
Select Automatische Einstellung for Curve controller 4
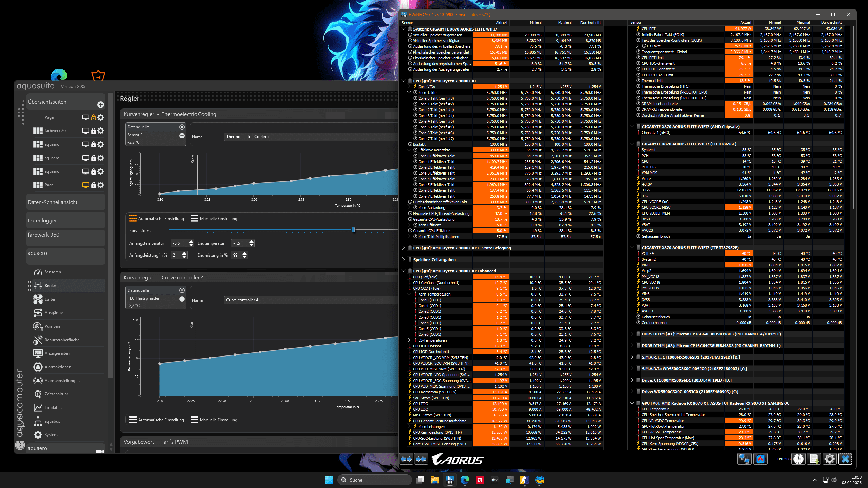tap(157, 420)
